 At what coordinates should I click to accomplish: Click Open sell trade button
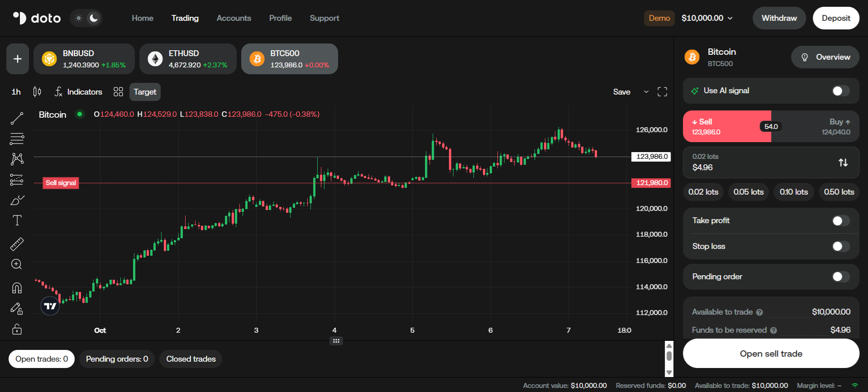(771, 354)
